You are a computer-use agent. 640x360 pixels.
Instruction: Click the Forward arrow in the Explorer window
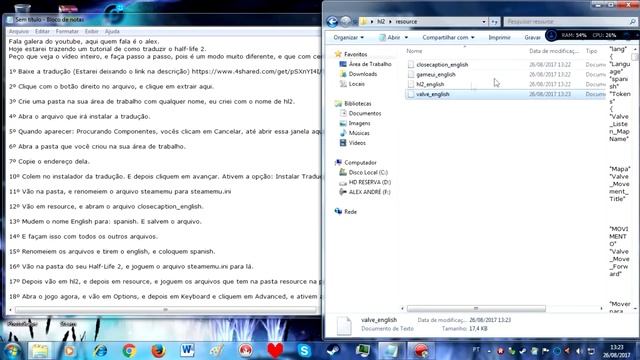coord(345,22)
